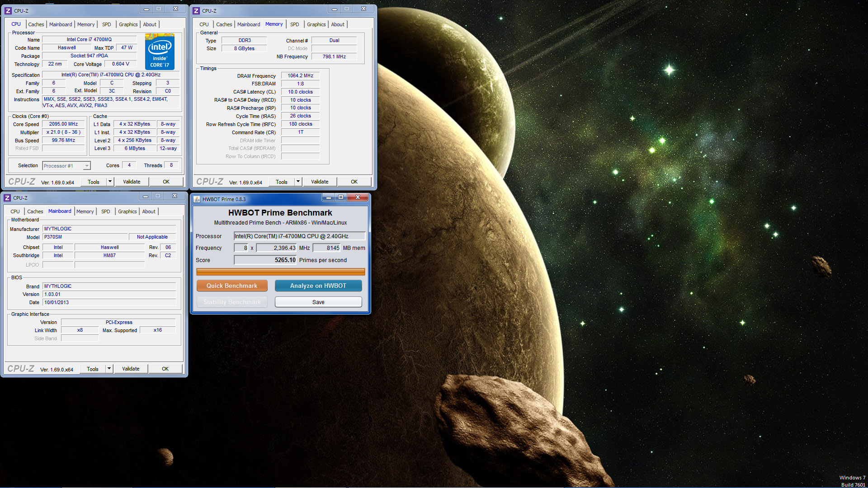Click Tools button in CPU window
The image size is (868, 488).
coord(94,182)
